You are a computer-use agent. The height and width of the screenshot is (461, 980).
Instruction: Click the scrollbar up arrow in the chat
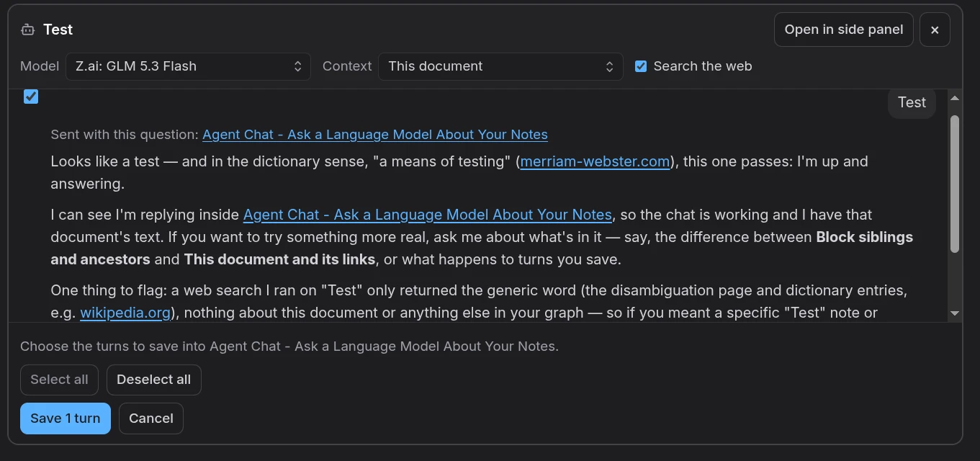click(955, 99)
